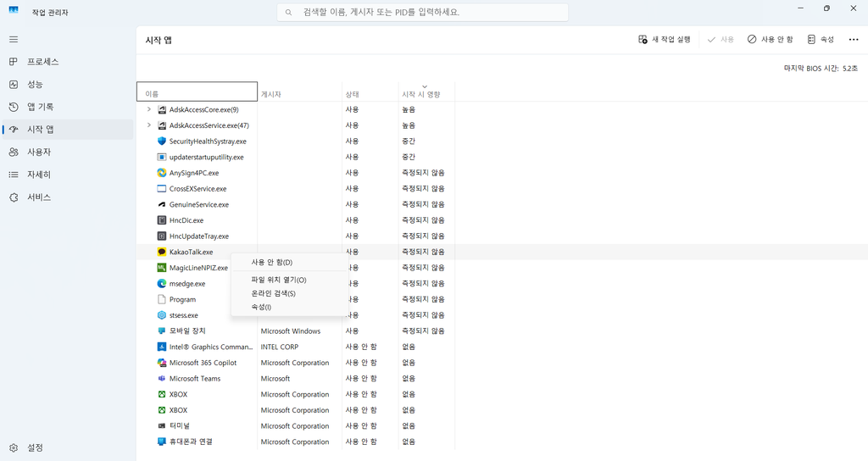Image resolution: width=868 pixels, height=461 pixels.
Task: Click the msedge.exe Edge icon
Action: (x=162, y=283)
